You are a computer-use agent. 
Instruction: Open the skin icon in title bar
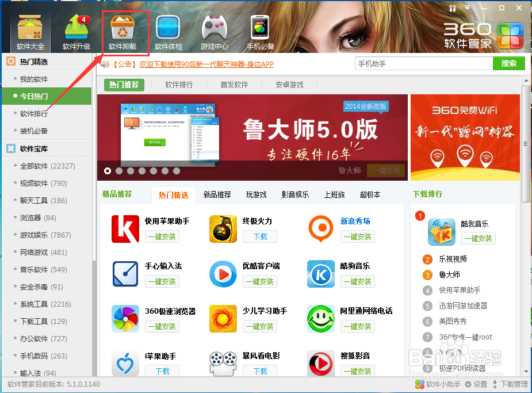(x=452, y=8)
